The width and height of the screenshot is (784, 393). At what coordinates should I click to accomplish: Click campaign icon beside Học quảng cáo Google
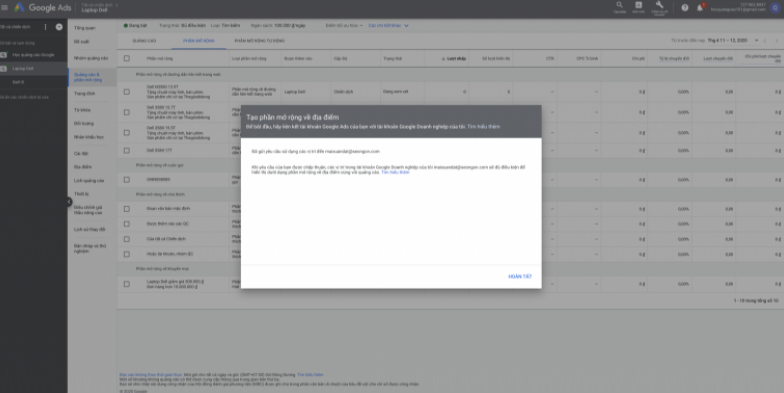pyautogui.click(x=4, y=55)
